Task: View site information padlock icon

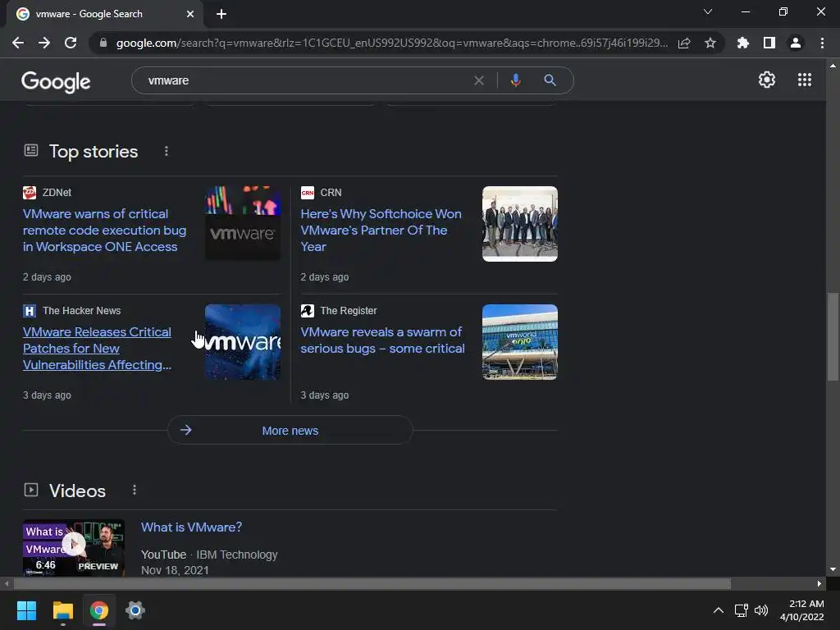Action: (x=103, y=43)
